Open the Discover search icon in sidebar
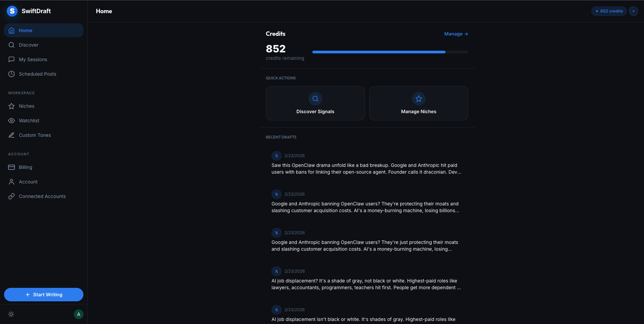 [x=11, y=45]
